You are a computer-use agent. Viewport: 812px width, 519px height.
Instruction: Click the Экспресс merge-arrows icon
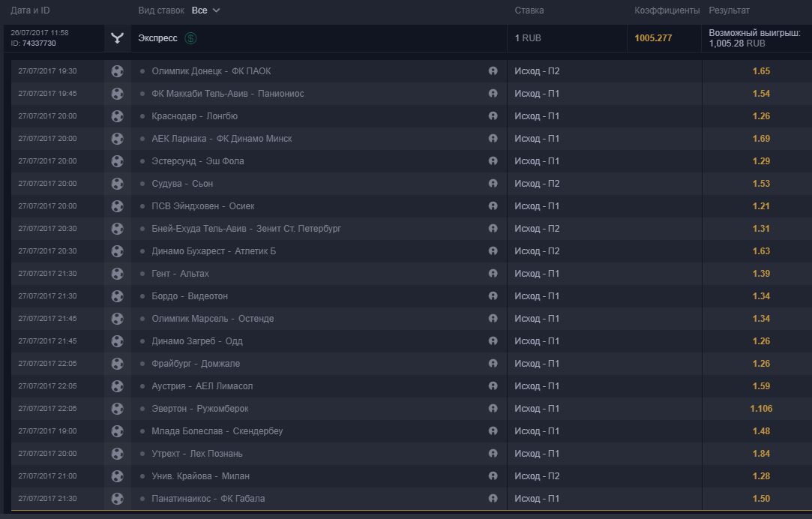pos(117,38)
